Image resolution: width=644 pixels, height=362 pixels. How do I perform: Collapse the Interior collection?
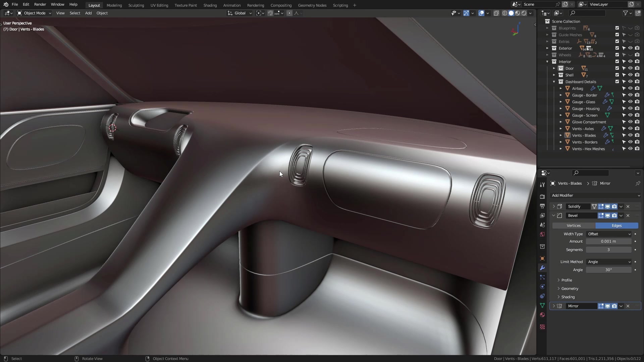point(547,62)
